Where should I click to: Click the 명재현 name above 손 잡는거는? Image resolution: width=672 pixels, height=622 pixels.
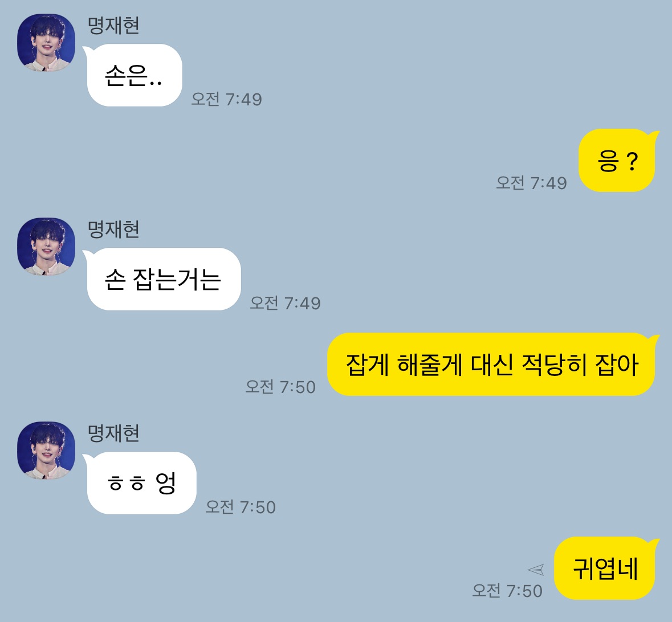point(113,229)
